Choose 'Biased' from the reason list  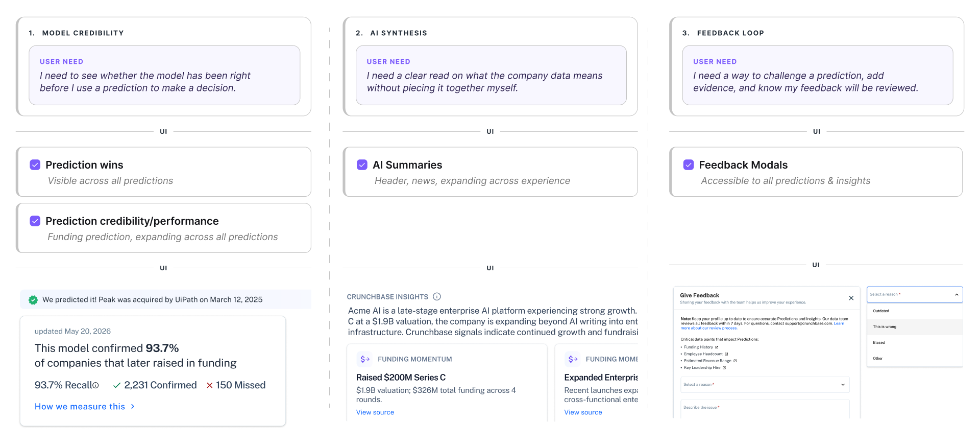click(915, 343)
